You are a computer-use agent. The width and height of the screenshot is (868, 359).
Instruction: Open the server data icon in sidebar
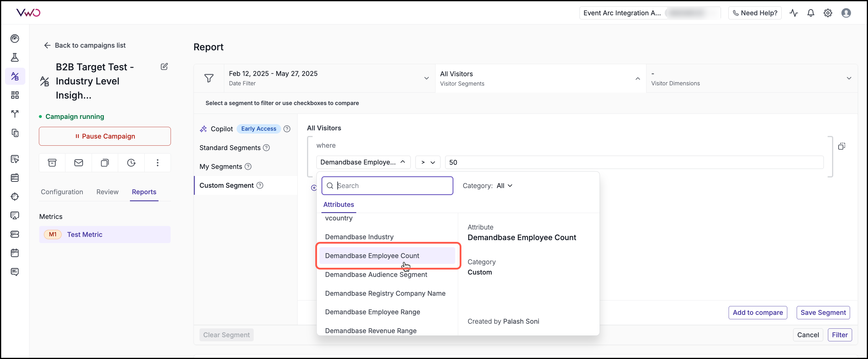[15, 234]
